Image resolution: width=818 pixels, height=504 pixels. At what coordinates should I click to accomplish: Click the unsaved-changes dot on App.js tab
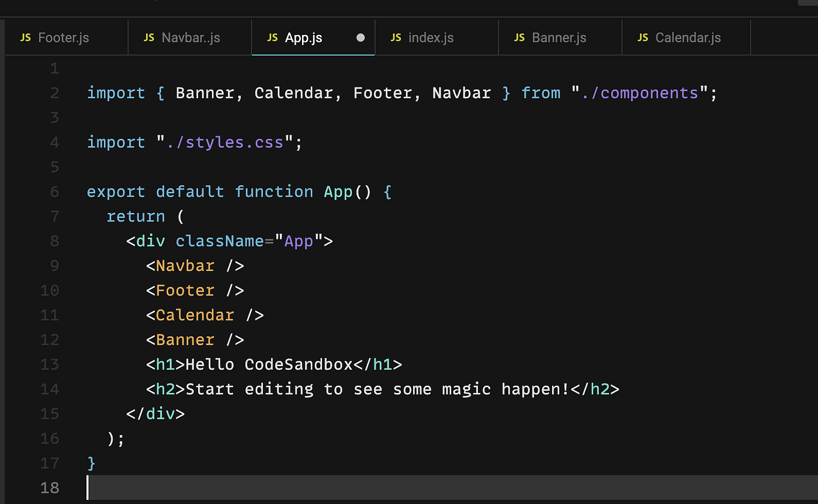coord(361,37)
